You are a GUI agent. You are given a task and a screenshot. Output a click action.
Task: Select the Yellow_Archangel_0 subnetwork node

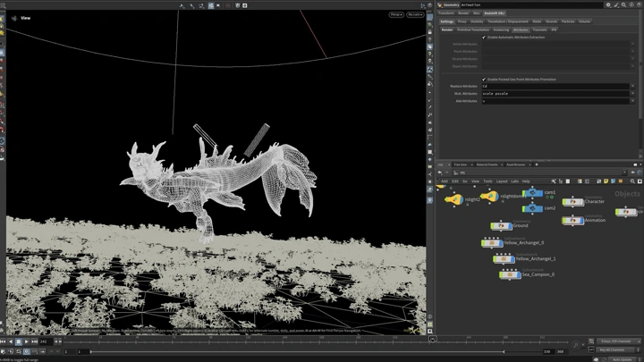coord(492,243)
